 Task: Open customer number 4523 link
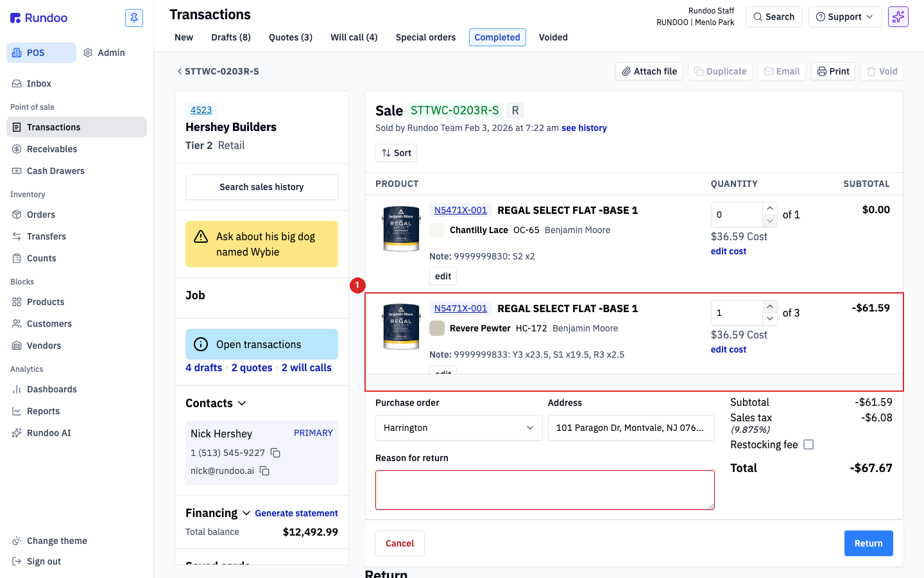[201, 110]
